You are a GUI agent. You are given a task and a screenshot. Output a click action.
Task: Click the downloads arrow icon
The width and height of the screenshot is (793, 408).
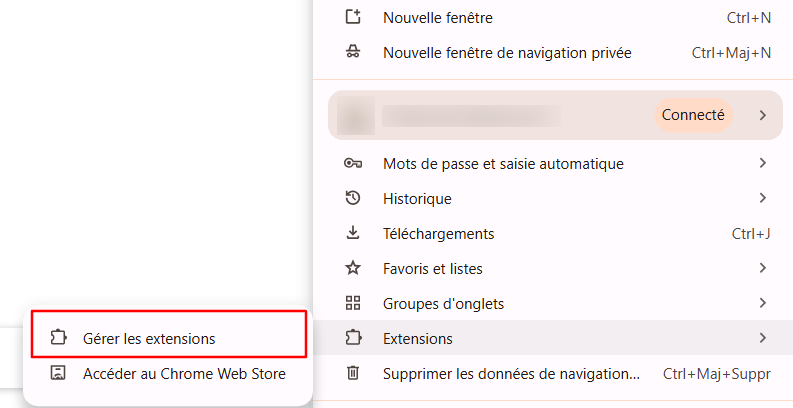(352, 233)
